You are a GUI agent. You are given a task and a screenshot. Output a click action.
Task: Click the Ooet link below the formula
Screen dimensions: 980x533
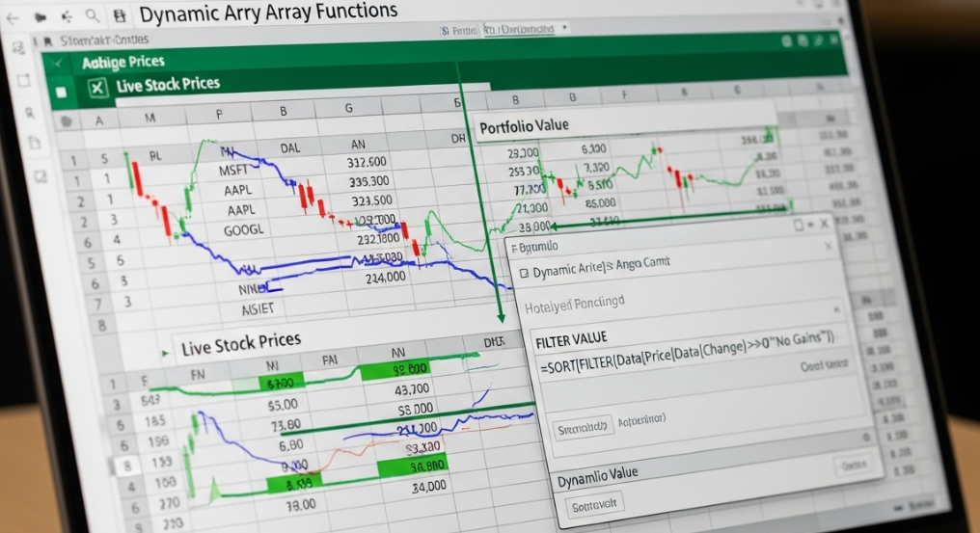[825, 365]
